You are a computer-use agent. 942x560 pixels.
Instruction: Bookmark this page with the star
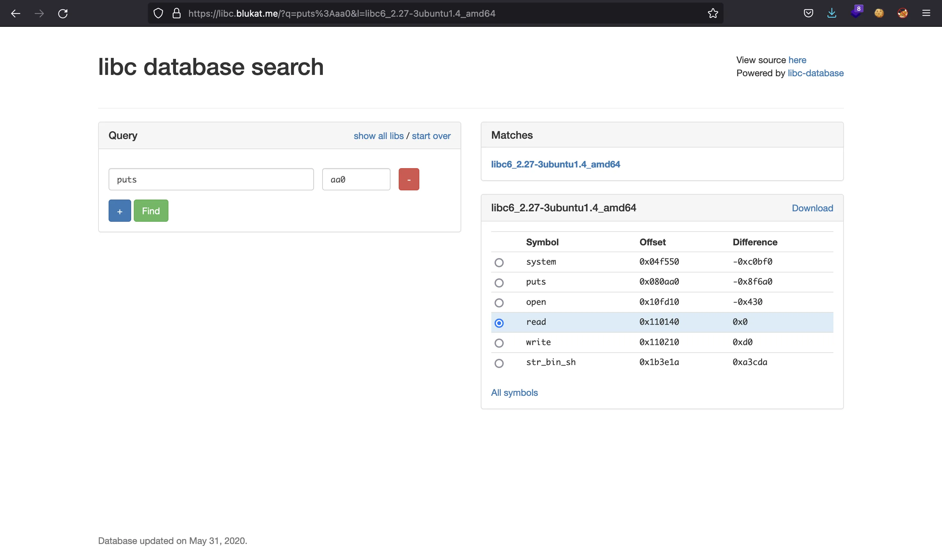click(x=713, y=14)
